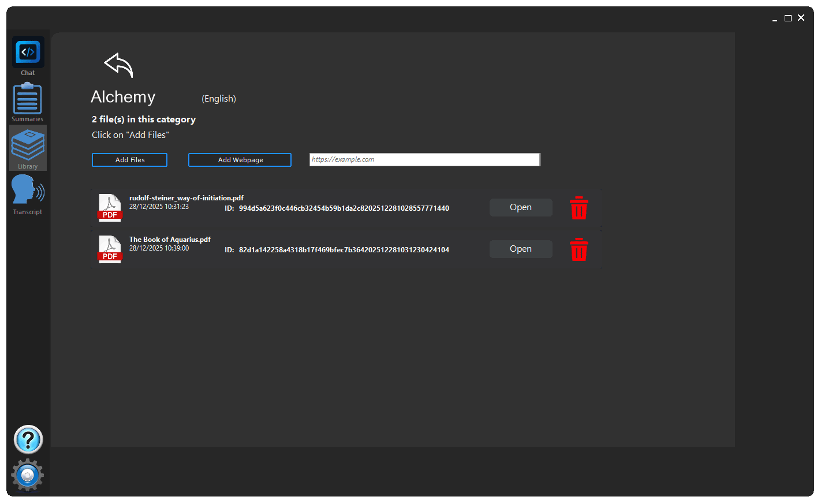Click the blue question mark help icon
Screen dimensions: 821x504
(x=28, y=440)
